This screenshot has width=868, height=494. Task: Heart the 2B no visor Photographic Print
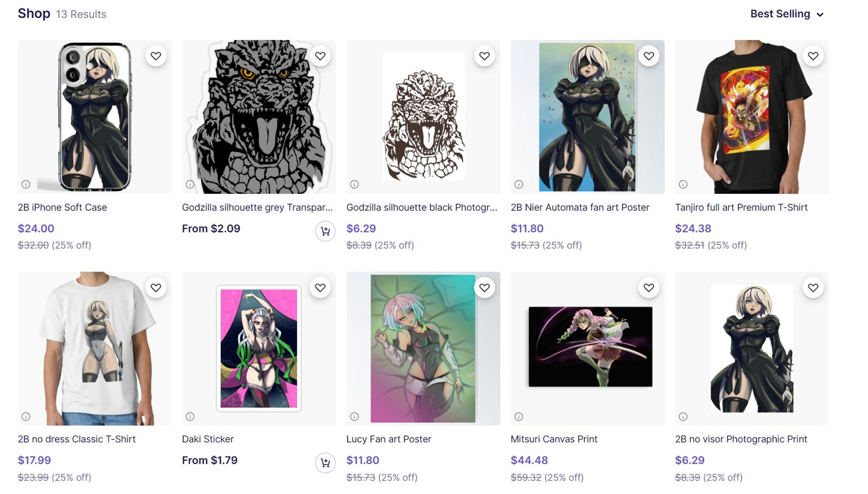(x=813, y=288)
